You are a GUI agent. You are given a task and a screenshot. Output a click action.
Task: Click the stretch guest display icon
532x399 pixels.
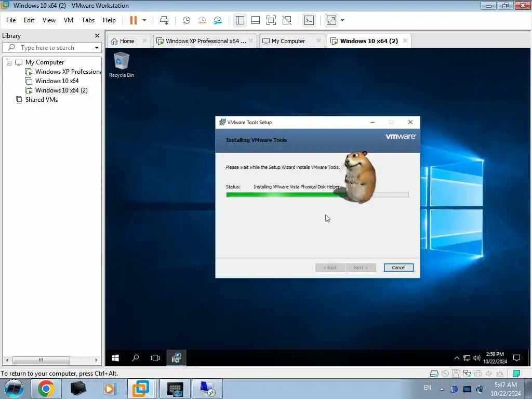click(331, 20)
